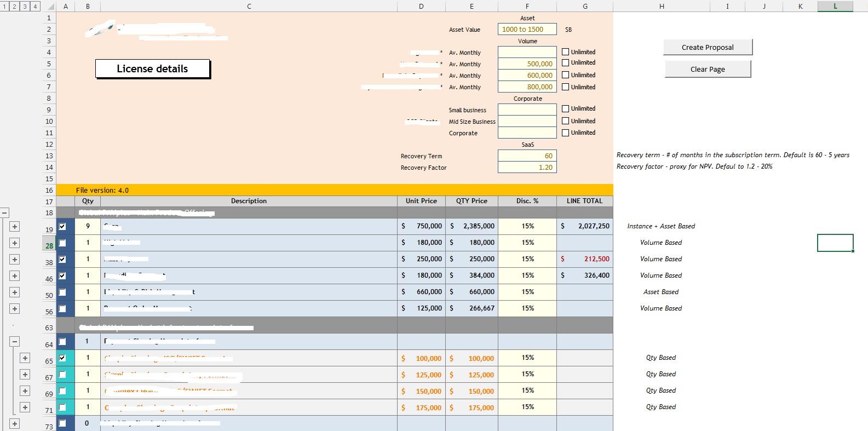Viewport: 868px width, 431px height.
Task: Select the line total '2,027,250' cell
Action: (x=585, y=226)
